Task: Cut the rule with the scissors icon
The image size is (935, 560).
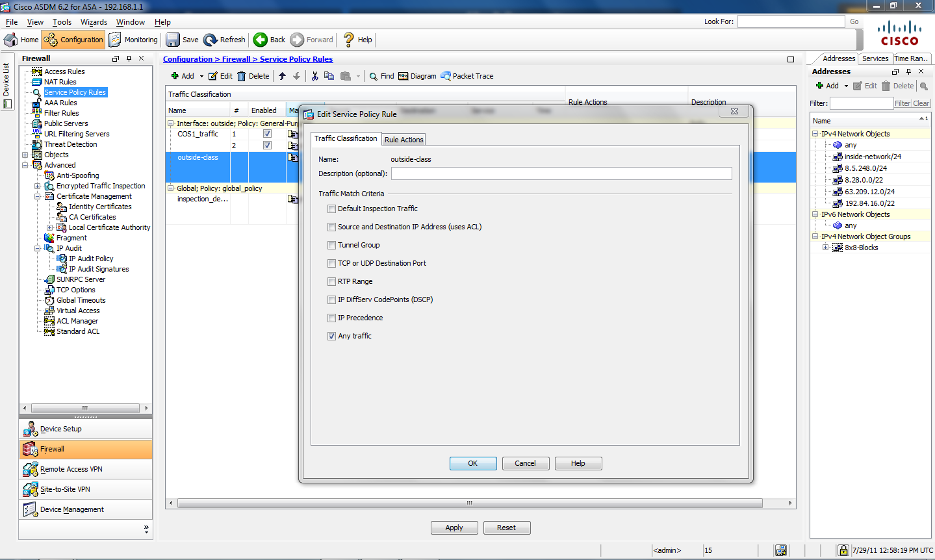Action: [314, 76]
